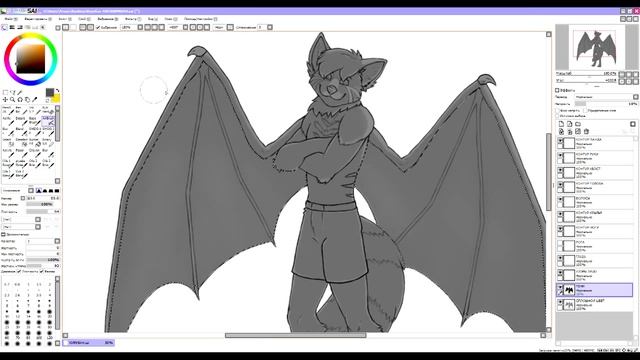Viewport: 640px width, 360px height.
Task: Choose the softest brush edge shape
Action: point(38,191)
